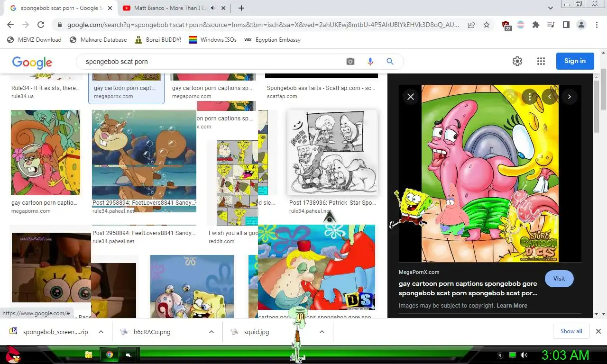607x364 pixels.
Task: Open the MEMZ Download bookmark
Action: tap(34, 40)
